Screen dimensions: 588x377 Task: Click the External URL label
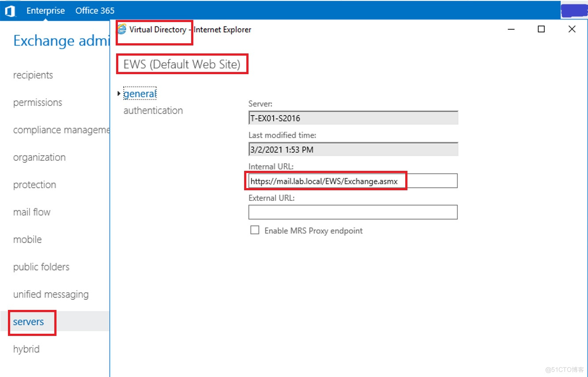coord(271,198)
